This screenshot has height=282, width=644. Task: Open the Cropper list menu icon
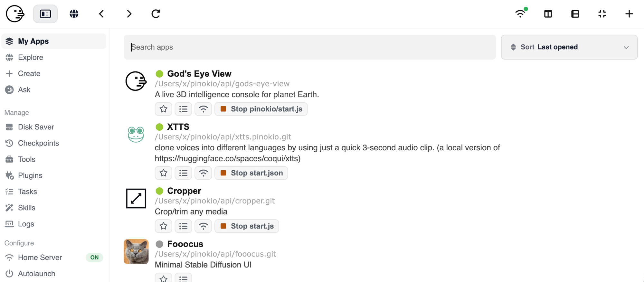[184, 226]
